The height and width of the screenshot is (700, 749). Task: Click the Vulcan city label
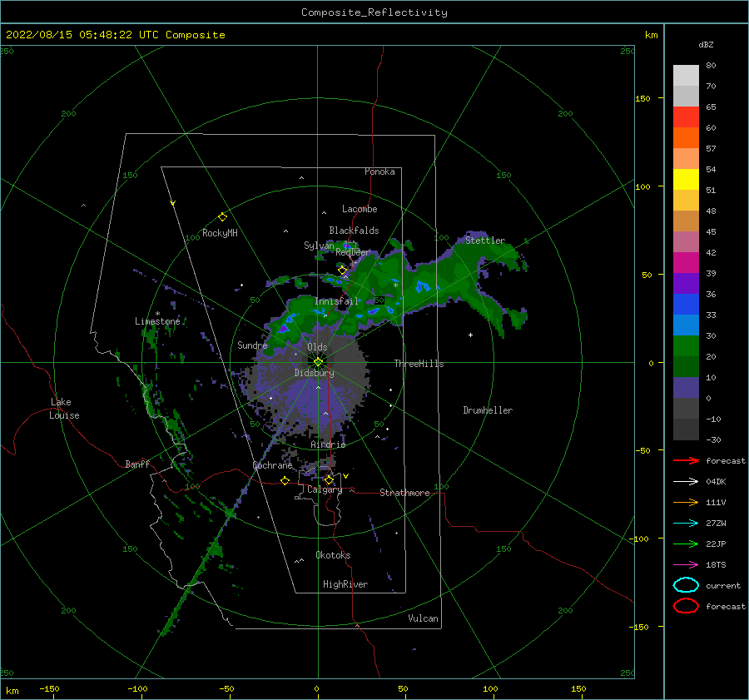(x=424, y=618)
